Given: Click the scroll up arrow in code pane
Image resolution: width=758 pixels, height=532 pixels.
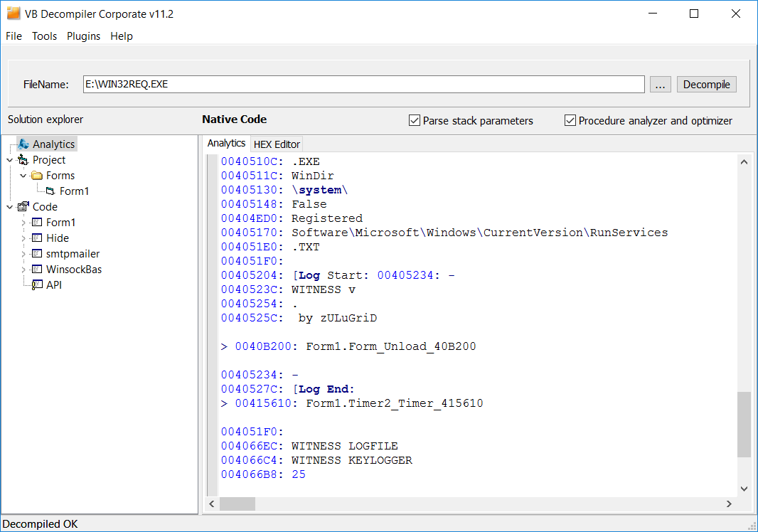Looking at the screenshot, I should click(x=744, y=162).
